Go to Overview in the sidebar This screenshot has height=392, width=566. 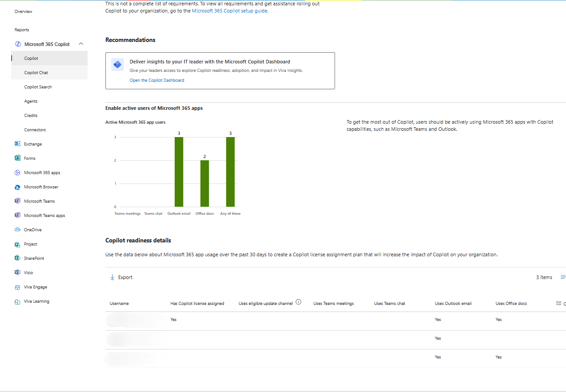coord(23,11)
